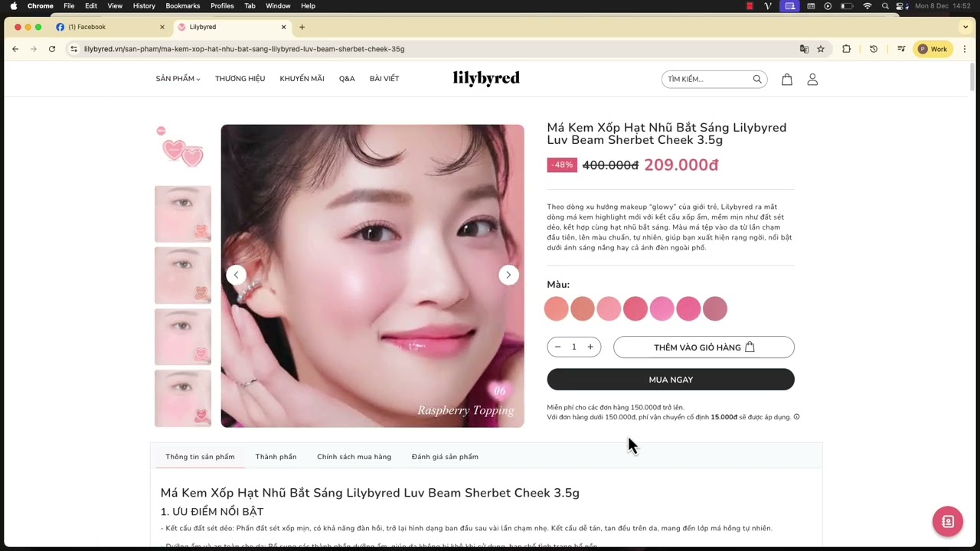The width and height of the screenshot is (980, 551).
Task: Select the first color swatch
Action: [557, 308]
